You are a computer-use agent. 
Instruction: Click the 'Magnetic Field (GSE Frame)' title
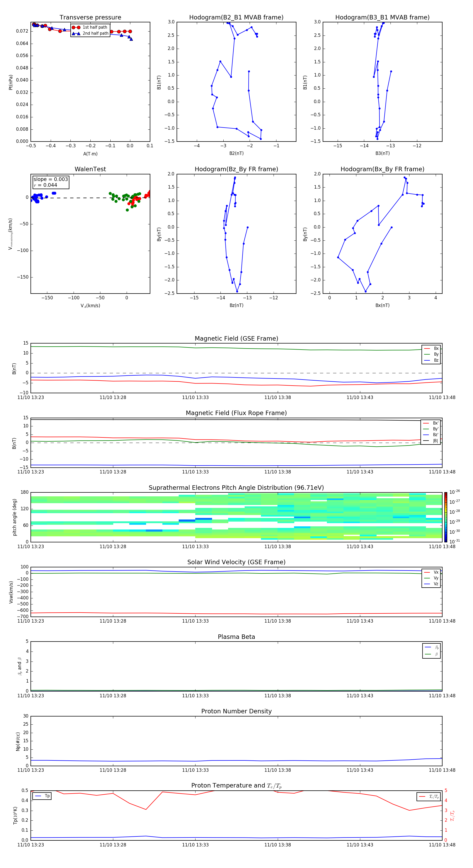tap(236, 339)
